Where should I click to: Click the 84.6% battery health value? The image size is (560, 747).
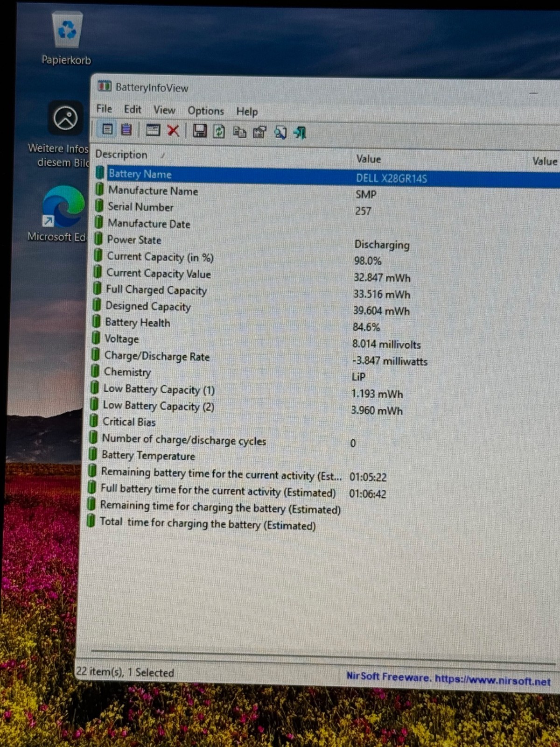(x=366, y=327)
